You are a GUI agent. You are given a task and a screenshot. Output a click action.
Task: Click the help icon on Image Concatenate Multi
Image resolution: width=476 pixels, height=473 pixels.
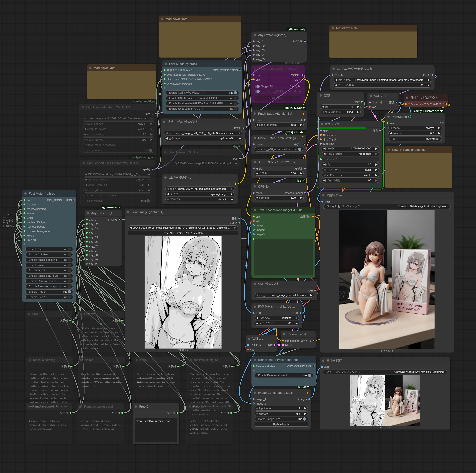pos(307,392)
